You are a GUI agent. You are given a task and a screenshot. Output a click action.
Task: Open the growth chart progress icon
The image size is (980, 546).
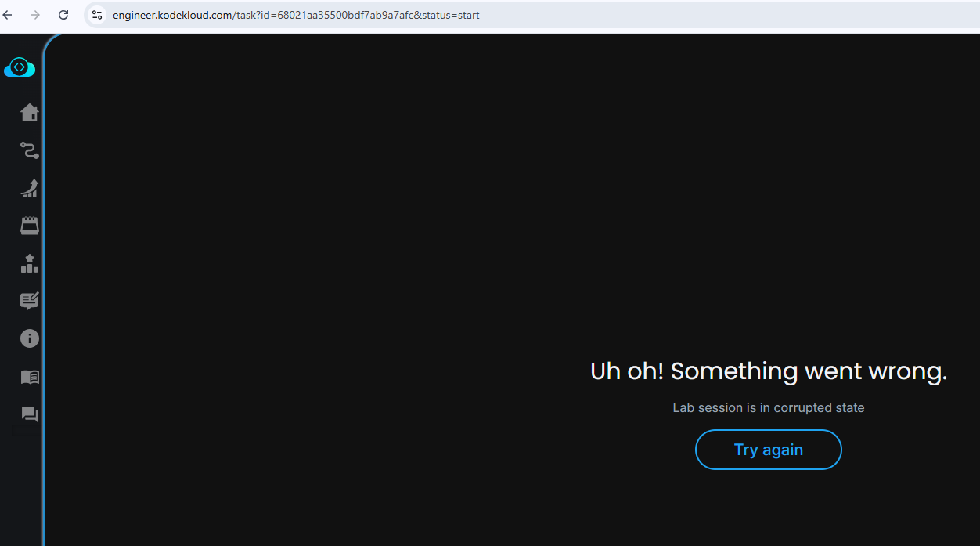coord(30,188)
